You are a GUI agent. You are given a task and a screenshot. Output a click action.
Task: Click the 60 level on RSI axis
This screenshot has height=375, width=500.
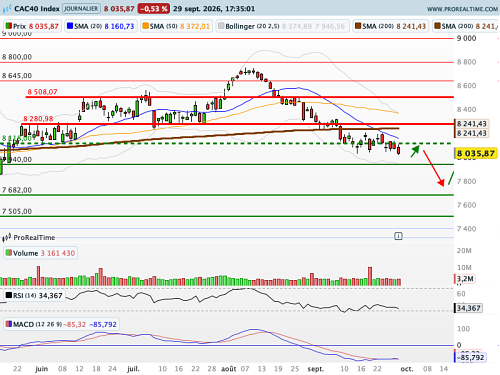(461, 294)
